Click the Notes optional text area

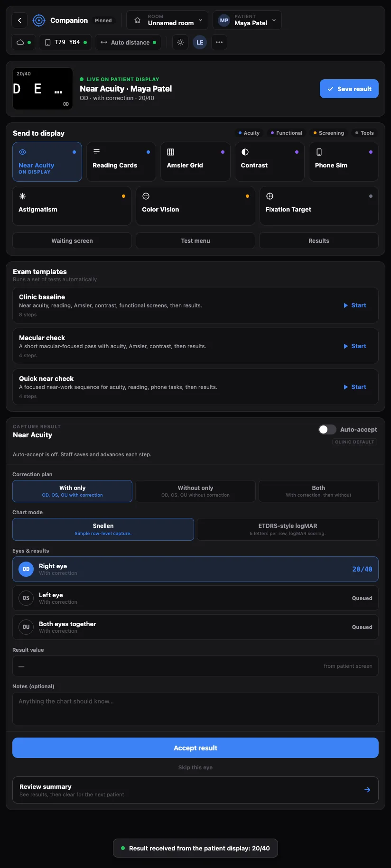[195, 709]
